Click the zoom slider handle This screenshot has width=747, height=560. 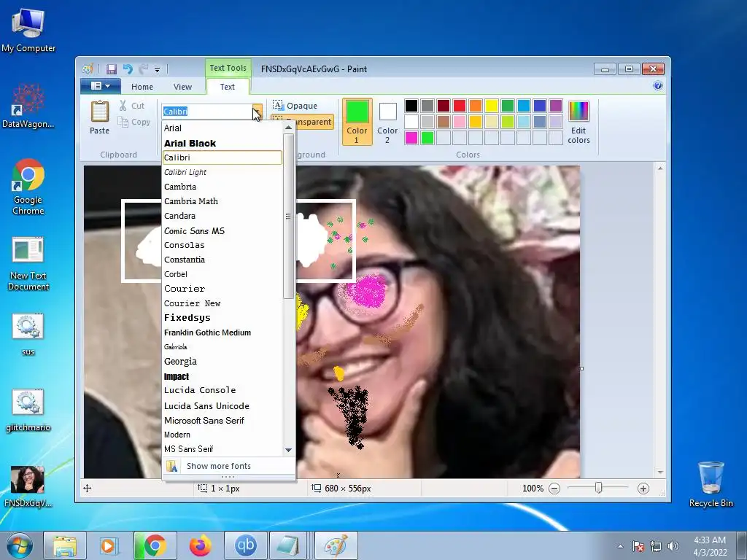click(598, 488)
